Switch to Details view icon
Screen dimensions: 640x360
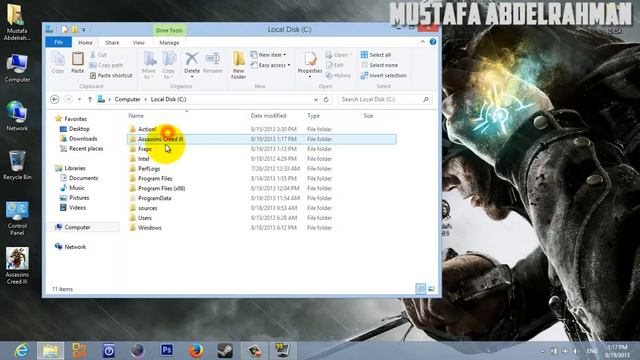click(x=420, y=289)
